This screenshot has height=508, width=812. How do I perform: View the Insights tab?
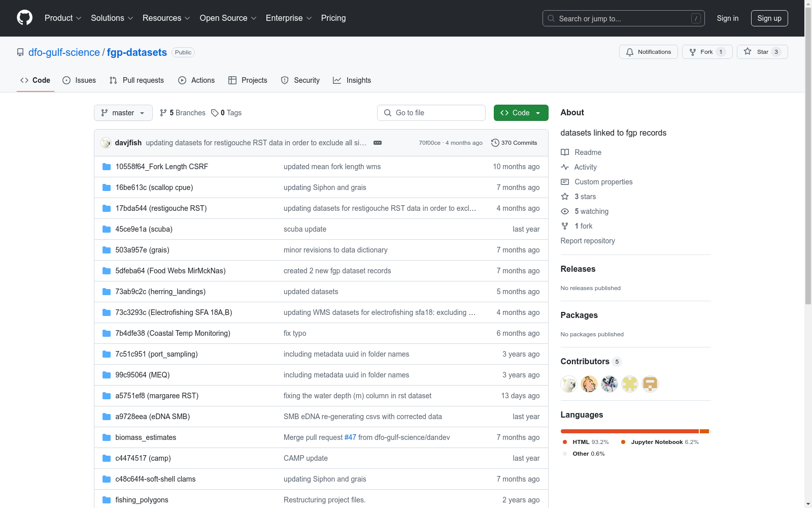(352, 80)
